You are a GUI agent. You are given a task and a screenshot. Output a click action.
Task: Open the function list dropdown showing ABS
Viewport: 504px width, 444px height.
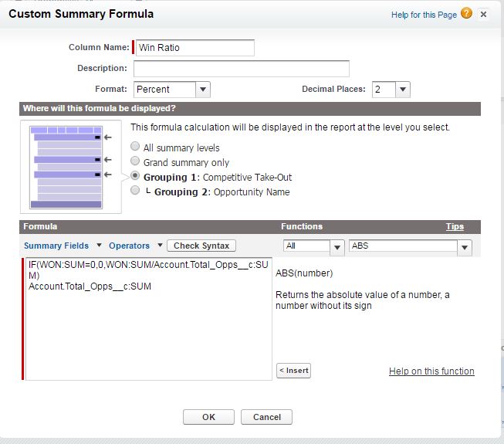410,246
